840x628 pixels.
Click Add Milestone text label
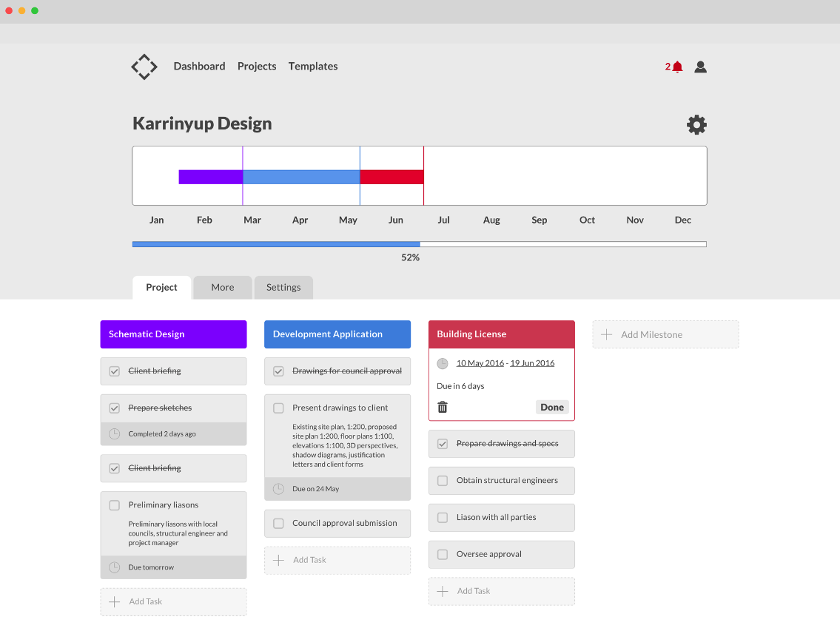tap(651, 334)
